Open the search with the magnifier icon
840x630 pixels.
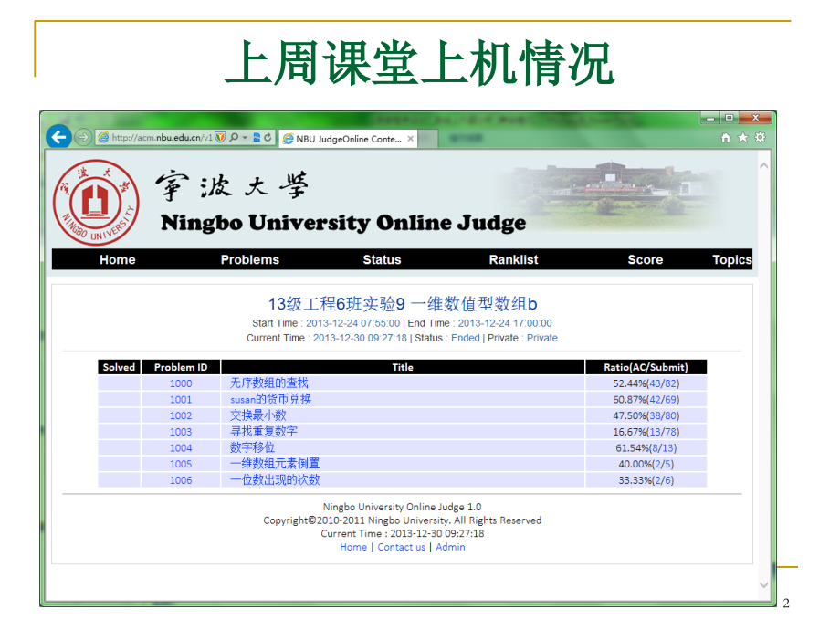(235, 135)
